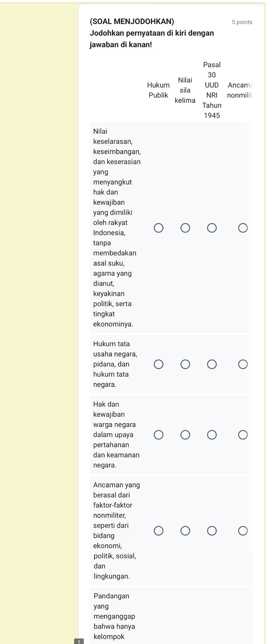Select 'Nilai sila kelima' for the 'Hak dan kewajiban' row
The height and width of the screenshot is (644, 266).
coord(185,435)
